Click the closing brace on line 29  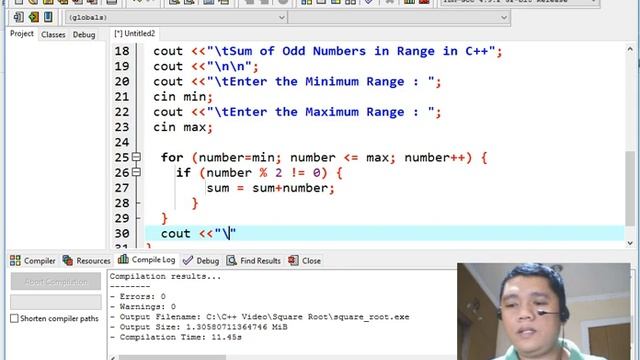(164, 218)
